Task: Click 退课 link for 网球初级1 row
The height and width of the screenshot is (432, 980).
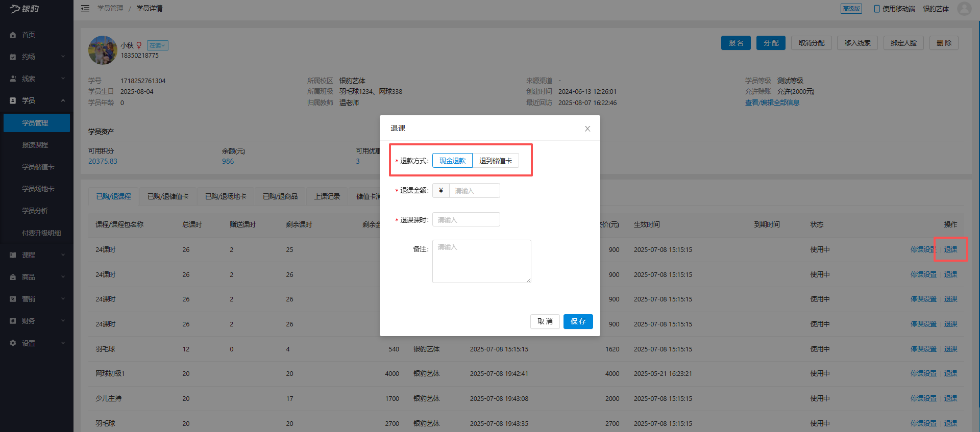Action: (x=950, y=374)
